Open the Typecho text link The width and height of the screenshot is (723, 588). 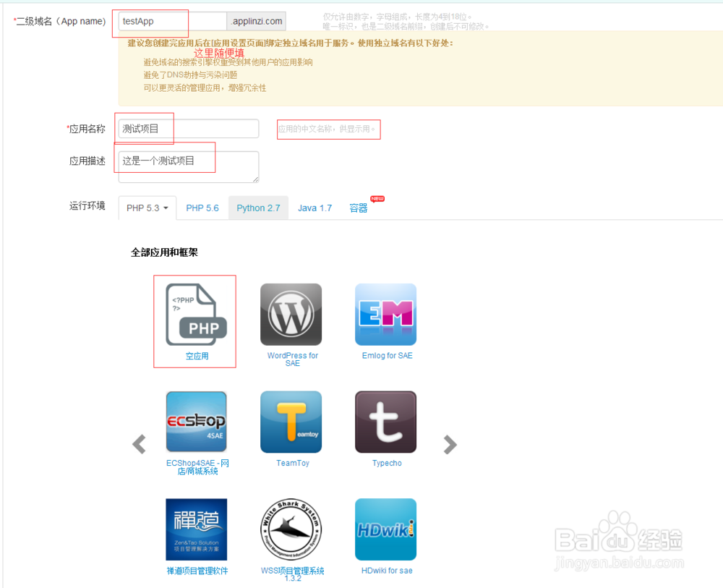(x=387, y=463)
